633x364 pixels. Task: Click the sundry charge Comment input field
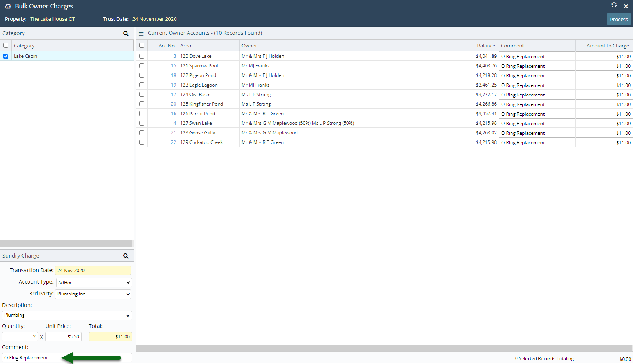67,358
